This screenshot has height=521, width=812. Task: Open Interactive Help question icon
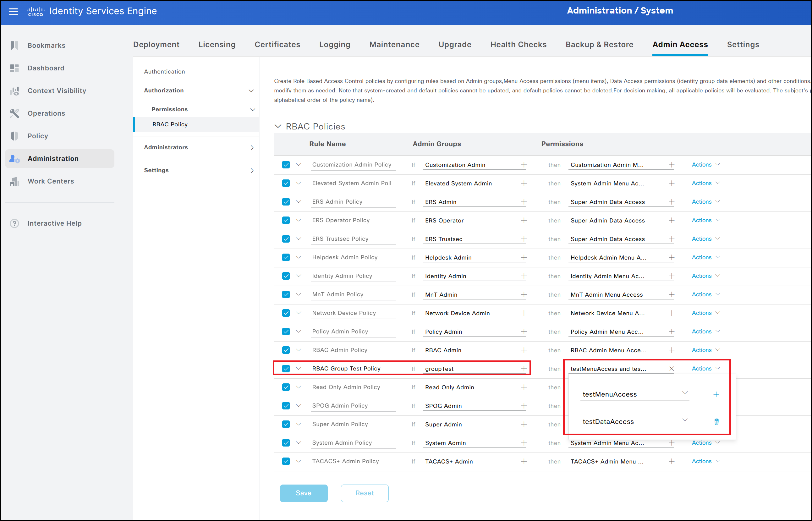pyautogui.click(x=14, y=223)
